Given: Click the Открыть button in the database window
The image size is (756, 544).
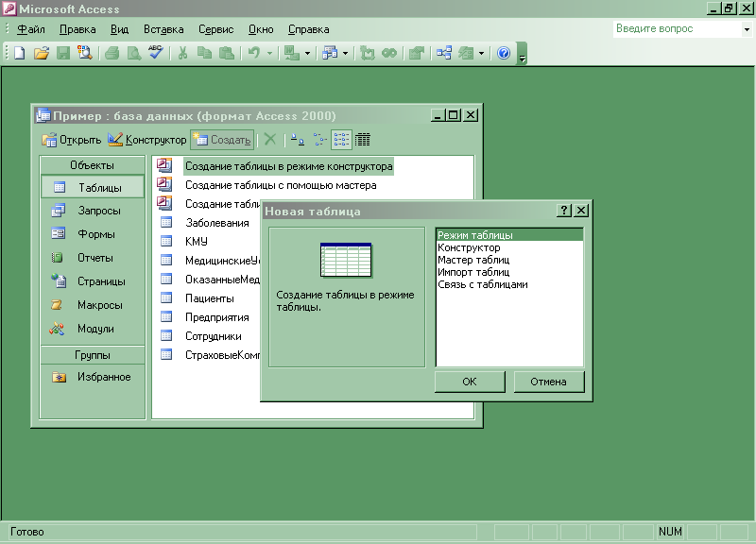Looking at the screenshot, I should tap(72, 140).
